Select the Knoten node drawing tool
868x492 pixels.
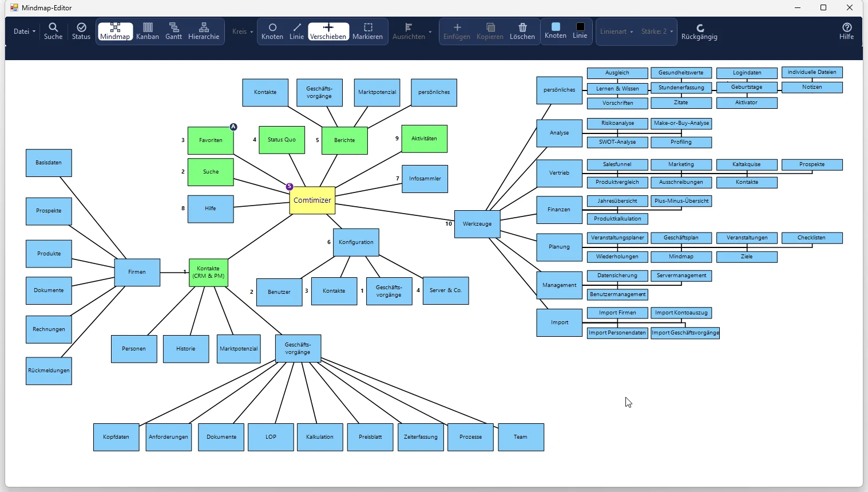pyautogui.click(x=272, y=31)
